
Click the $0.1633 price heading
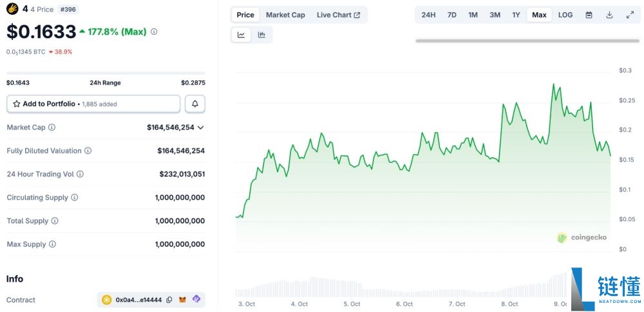coord(41,32)
